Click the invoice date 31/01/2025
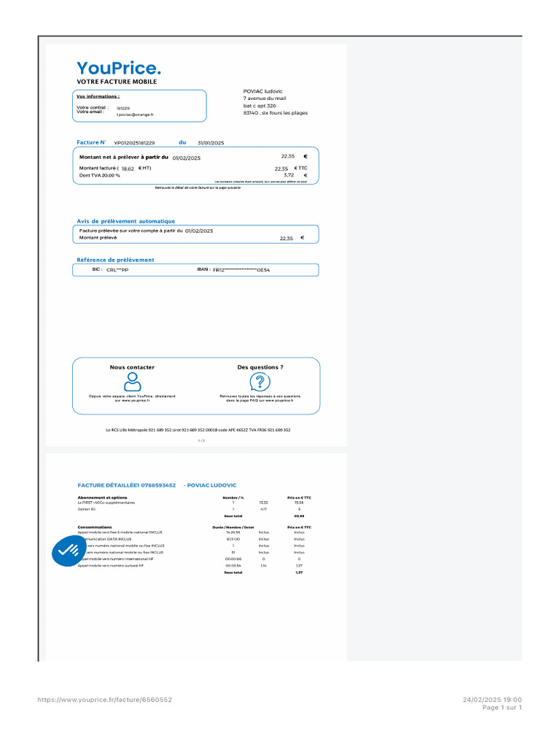This screenshot has width=560, height=747. (211, 143)
